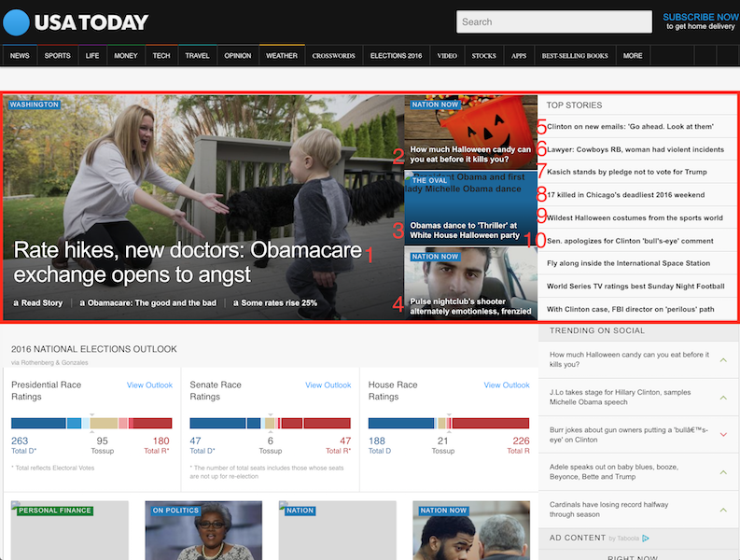Click the Presidential race ratings color bar
The height and width of the screenshot is (560, 740).
point(91,423)
